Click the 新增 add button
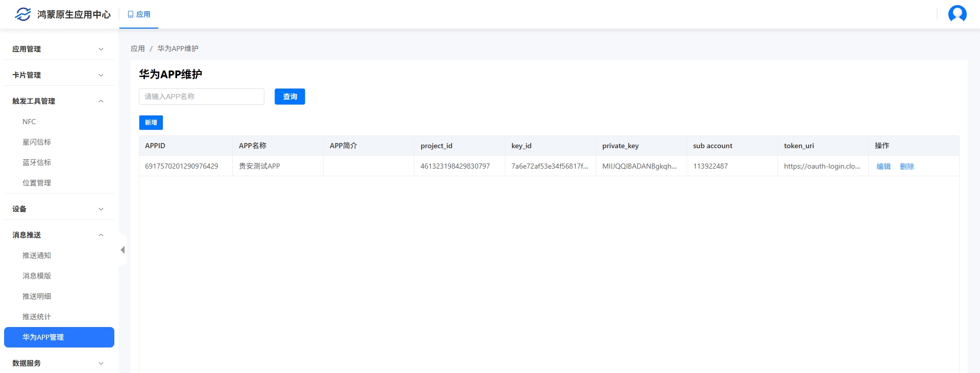Viewport: 980px width, 373px height. click(151, 123)
